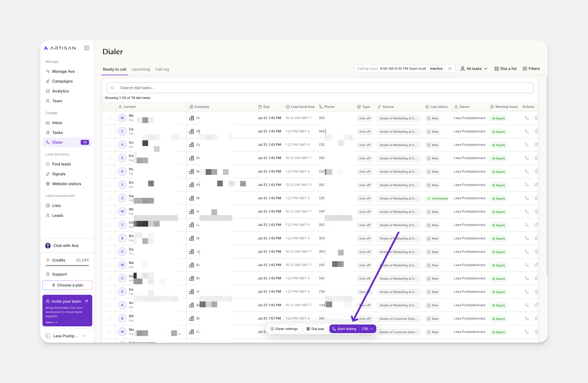Viewport: 588px width, 383px height.
Task: Click the 79 badge next to Dialer
Action: pos(85,142)
